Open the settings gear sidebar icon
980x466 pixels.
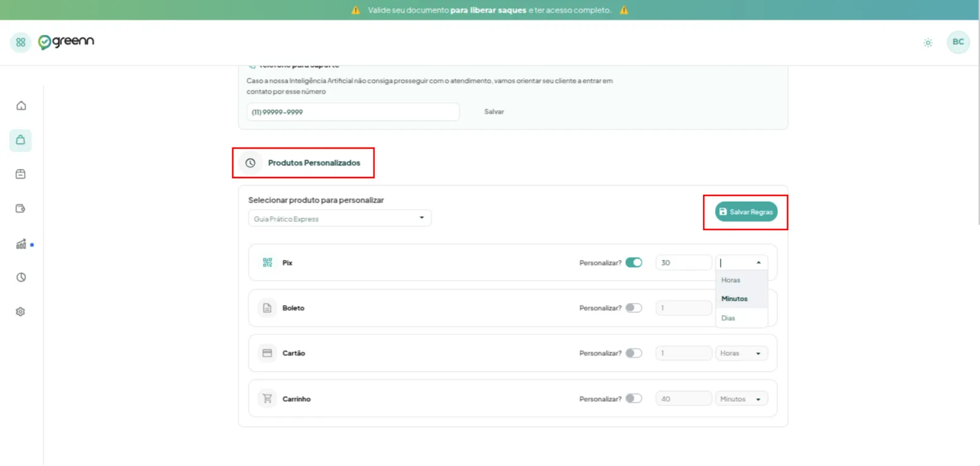[21, 312]
